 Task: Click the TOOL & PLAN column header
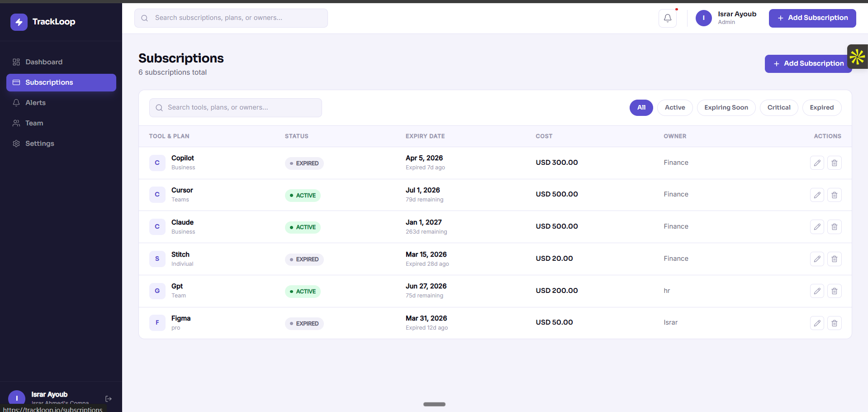click(x=169, y=136)
